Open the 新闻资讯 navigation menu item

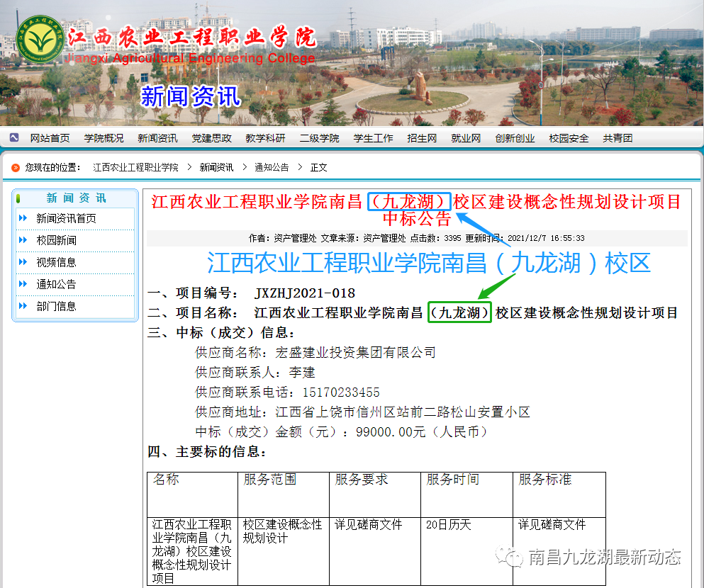tap(157, 138)
